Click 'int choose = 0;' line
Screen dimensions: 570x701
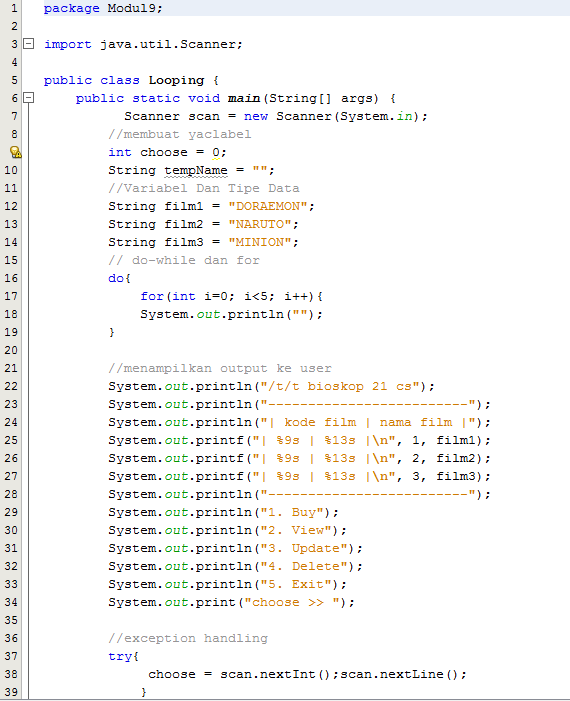(x=167, y=152)
